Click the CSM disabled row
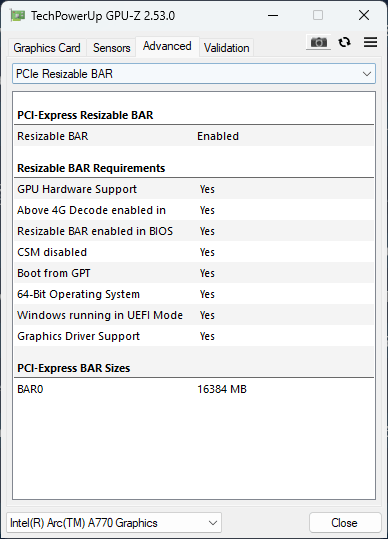Image resolution: width=388 pixels, height=539 pixels. [x=194, y=252]
